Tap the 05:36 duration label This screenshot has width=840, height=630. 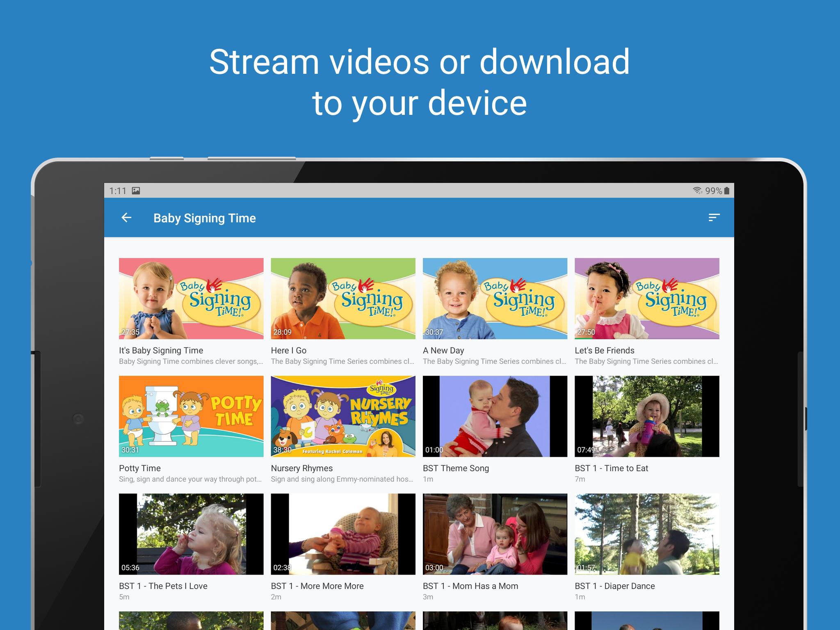click(130, 568)
